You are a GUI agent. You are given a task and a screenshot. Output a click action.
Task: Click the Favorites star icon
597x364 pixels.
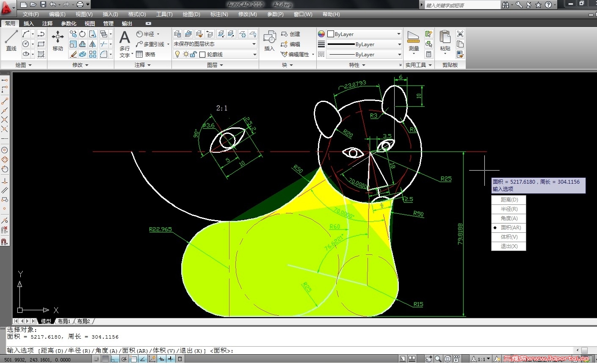coord(538,5)
